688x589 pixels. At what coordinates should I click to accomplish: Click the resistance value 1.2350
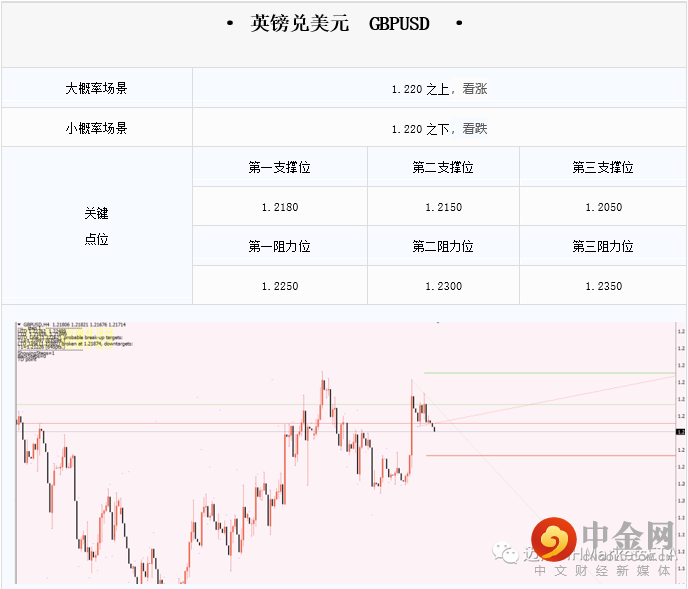603,286
